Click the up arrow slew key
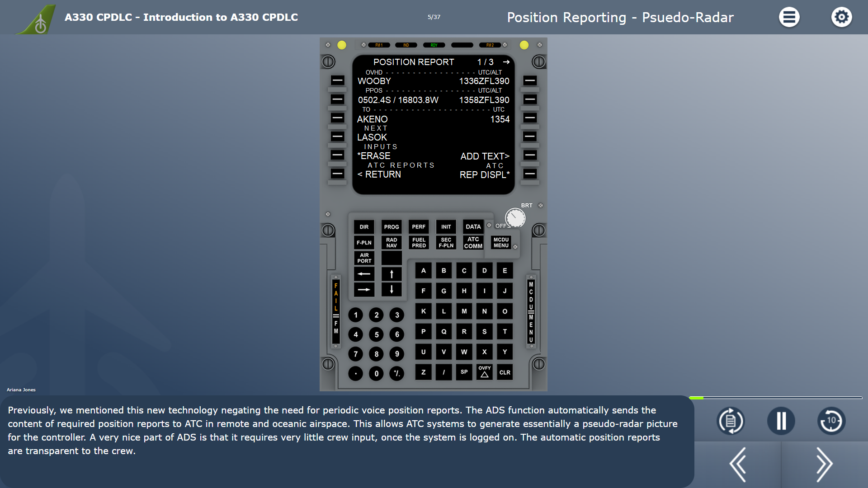The height and width of the screenshot is (488, 868). [392, 274]
